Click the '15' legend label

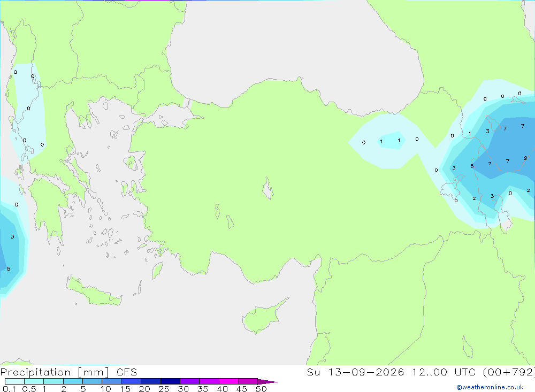point(125,389)
